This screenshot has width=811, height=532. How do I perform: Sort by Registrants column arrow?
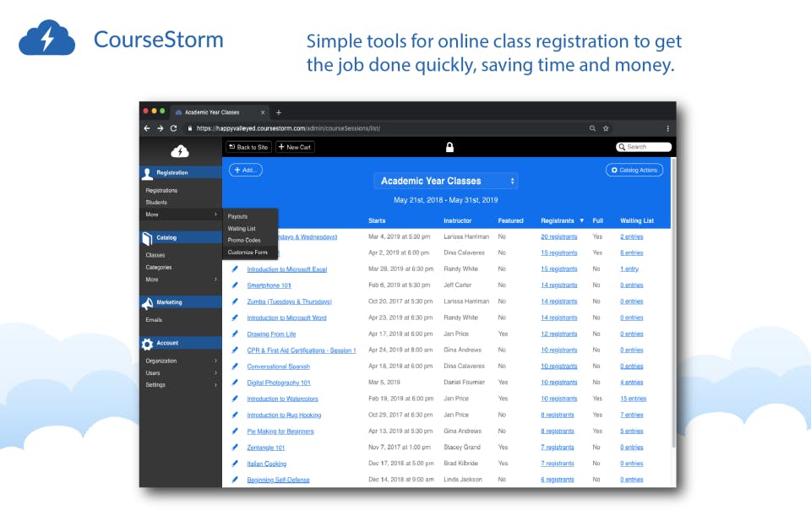[582, 220]
